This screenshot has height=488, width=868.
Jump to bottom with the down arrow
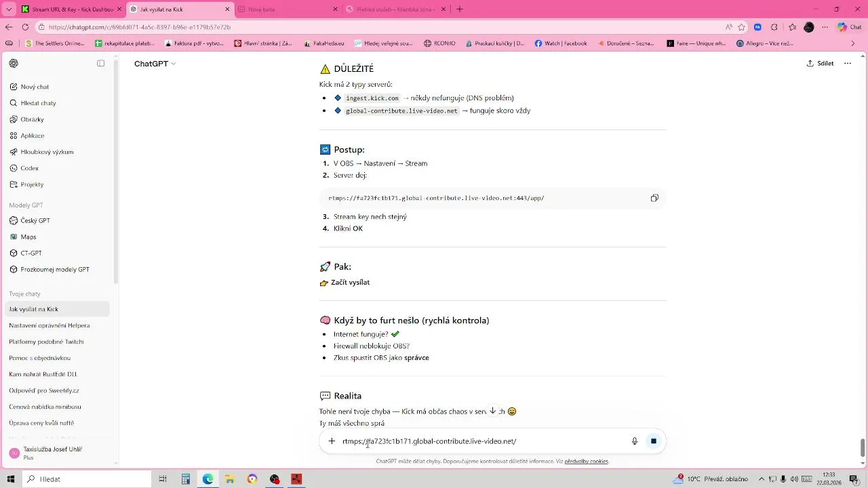click(x=493, y=411)
